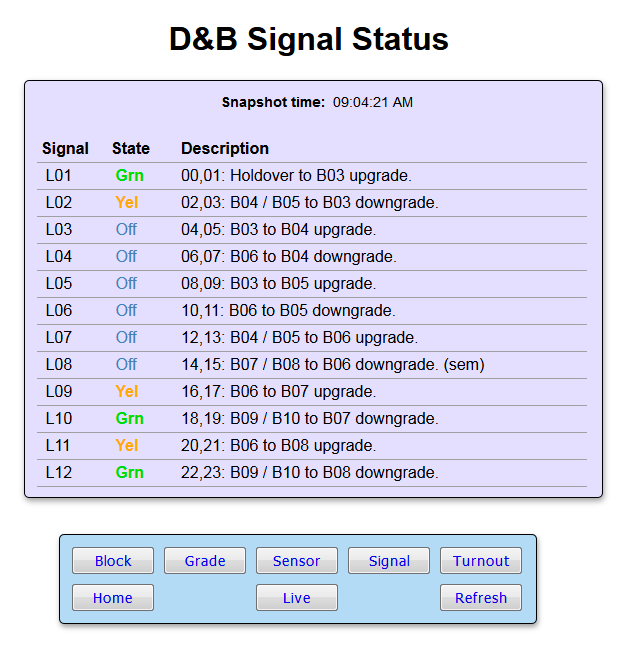Viewport: 631px width, 651px height.
Task: Select the L01 signal name cell
Action: coord(59,176)
